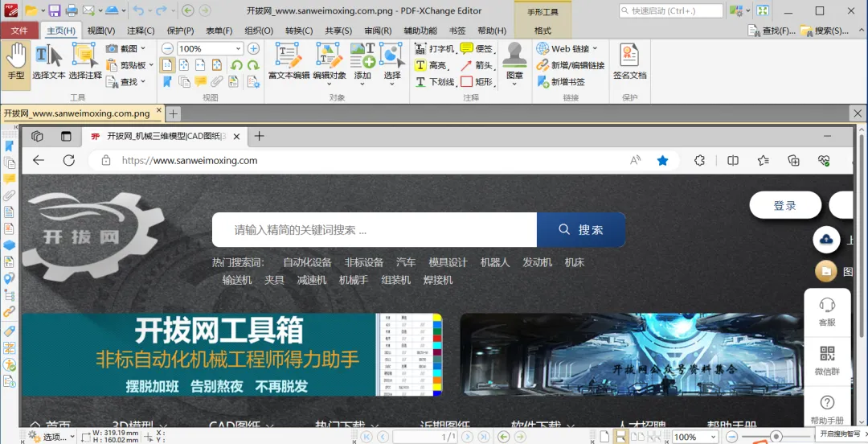The image size is (868, 444).
Task: Toggle Fit Page view button in ribbon
Action: click(184, 65)
